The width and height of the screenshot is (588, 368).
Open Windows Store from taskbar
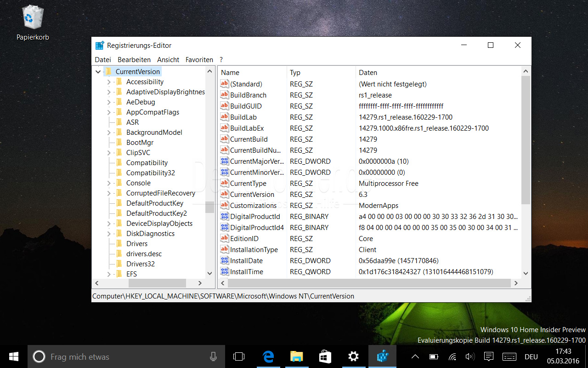coord(325,356)
